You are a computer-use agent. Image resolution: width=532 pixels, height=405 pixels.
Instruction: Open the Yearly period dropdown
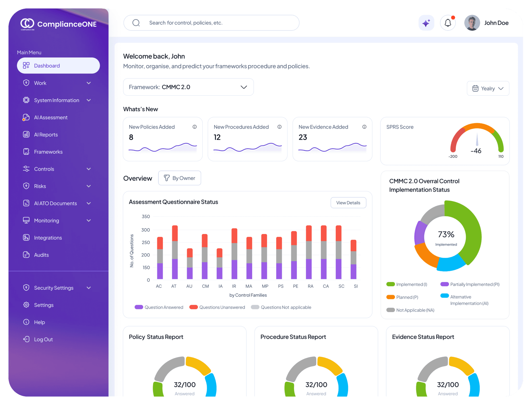[x=488, y=88]
